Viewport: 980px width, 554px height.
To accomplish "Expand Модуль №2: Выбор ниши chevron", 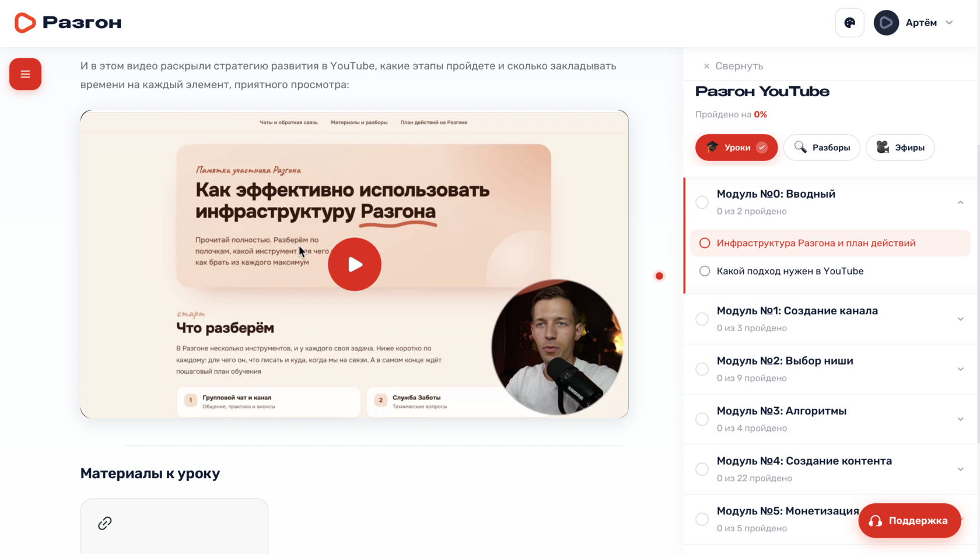I will (x=960, y=369).
